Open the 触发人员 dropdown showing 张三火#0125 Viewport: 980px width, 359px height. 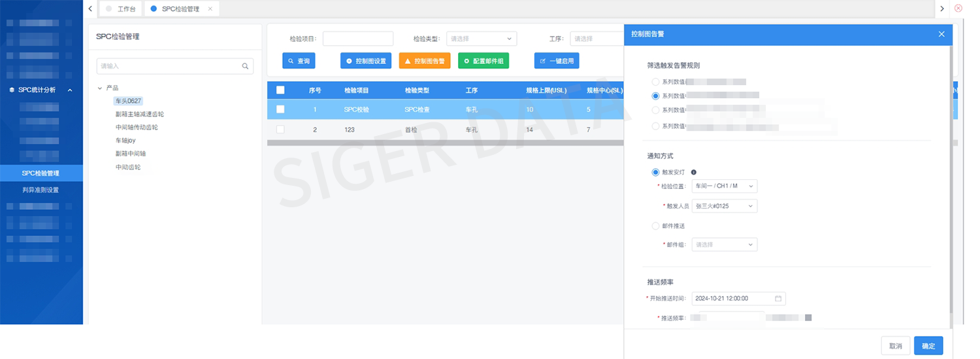pos(724,206)
